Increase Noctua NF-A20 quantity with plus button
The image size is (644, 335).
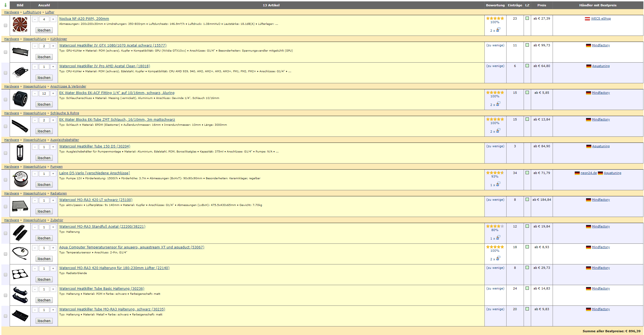point(53,19)
